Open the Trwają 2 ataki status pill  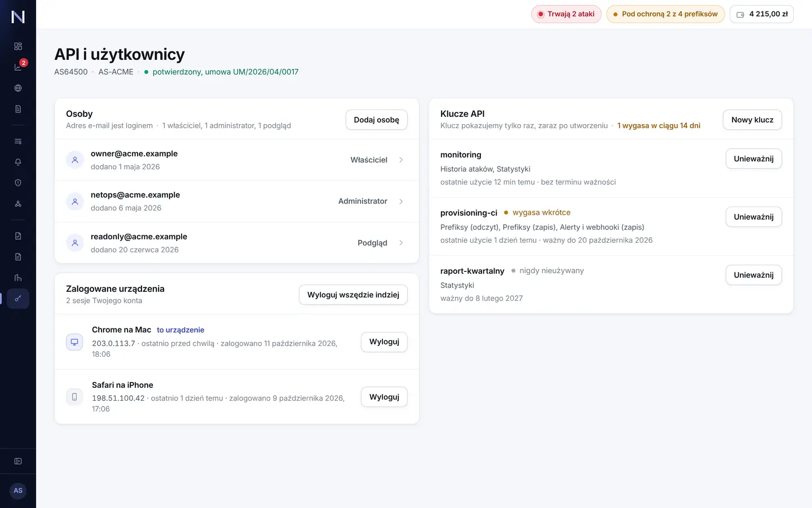pos(566,14)
